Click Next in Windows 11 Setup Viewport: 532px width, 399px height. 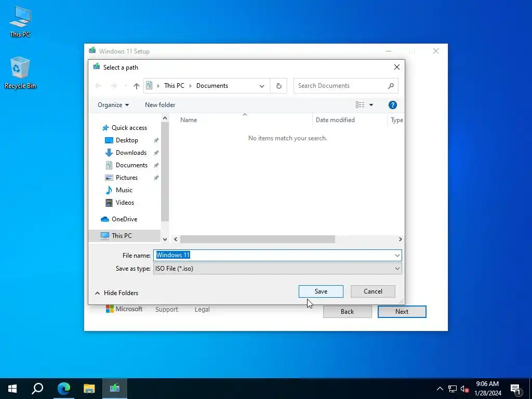click(402, 312)
